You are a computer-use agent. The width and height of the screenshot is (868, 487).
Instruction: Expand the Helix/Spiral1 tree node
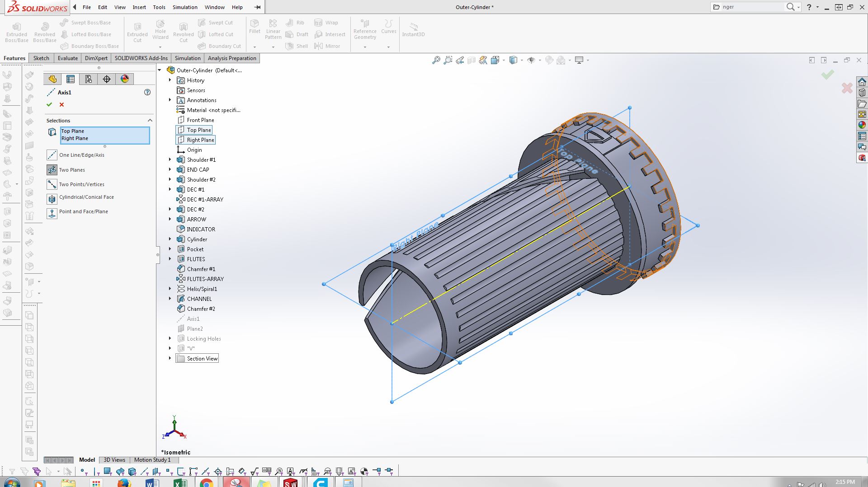[x=170, y=289]
